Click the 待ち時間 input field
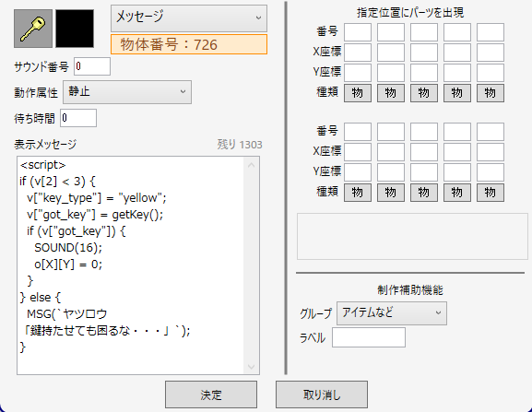The image size is (532, 412). pos(78,118)
